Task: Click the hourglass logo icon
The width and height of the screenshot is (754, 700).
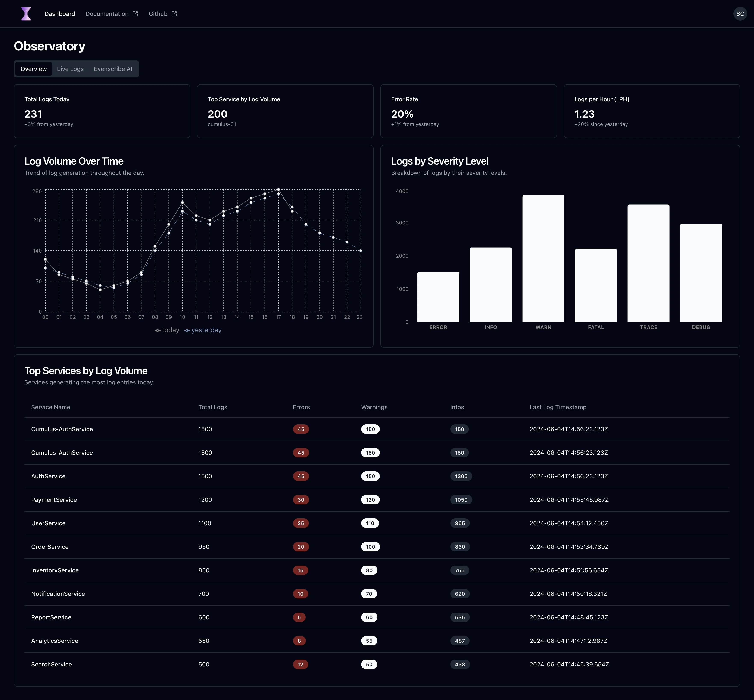Action: tap(26, 14)
